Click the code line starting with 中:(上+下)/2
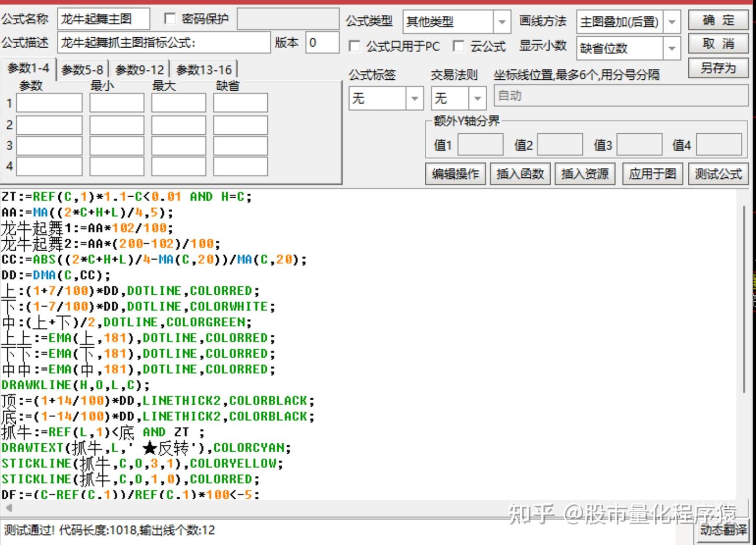This screenshot has height=545, width=756. tap(127, 322)
